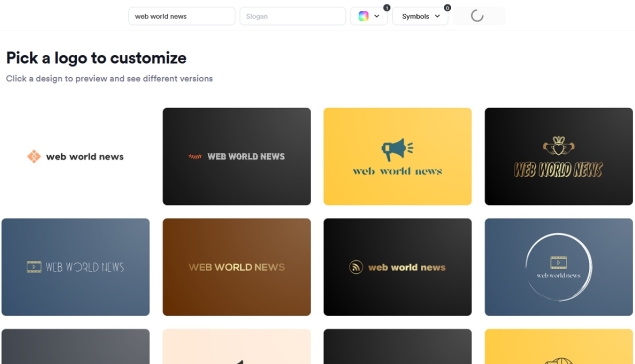The image size is (635, 364).
Task: Select the blue thin-font film logo card
Action: pyautogui.click(x=75, y=267)
